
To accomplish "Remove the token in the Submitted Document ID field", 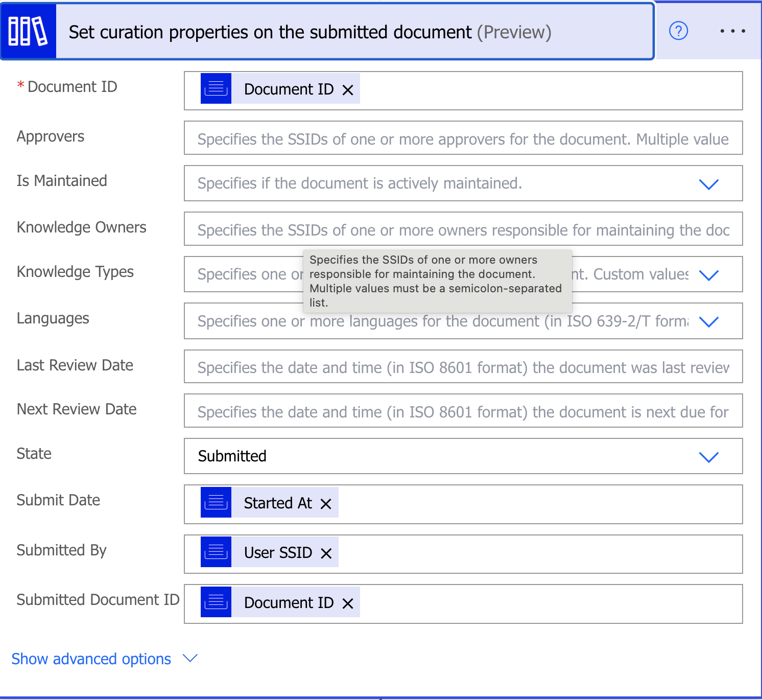I will (x=348, y=603).
